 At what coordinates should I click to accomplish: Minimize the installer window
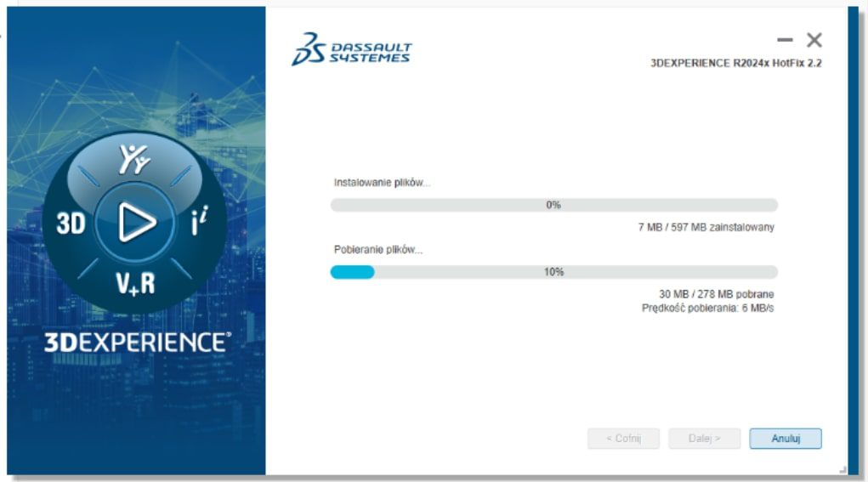pyautogui.click(x=785, y=40)
